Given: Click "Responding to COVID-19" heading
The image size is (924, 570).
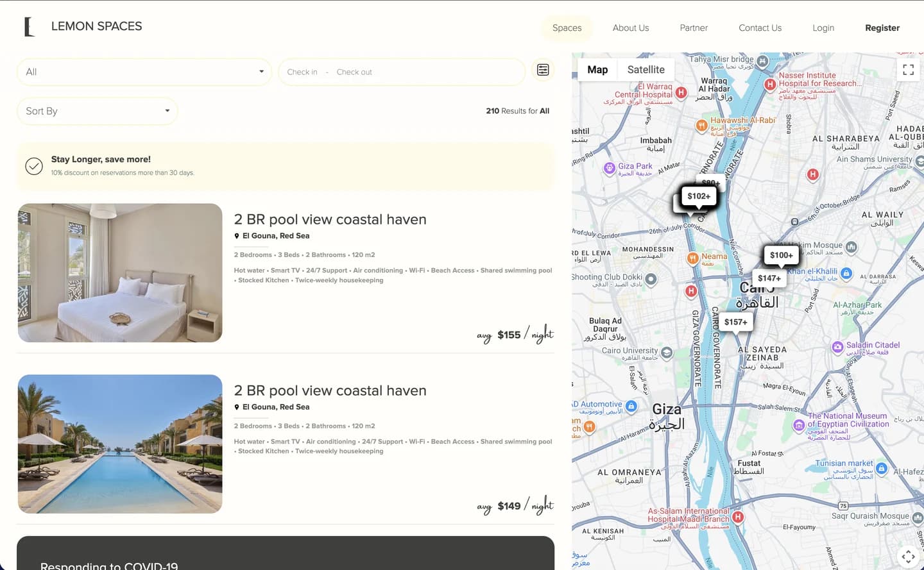Looking at the screenshot, I should pos(109,566).
